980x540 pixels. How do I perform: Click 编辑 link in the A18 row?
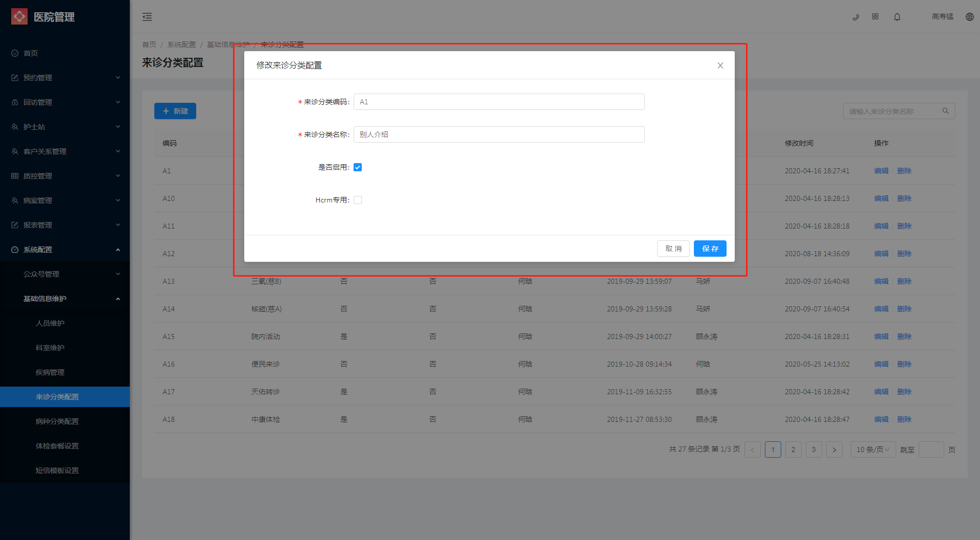(x=881, y=419)
